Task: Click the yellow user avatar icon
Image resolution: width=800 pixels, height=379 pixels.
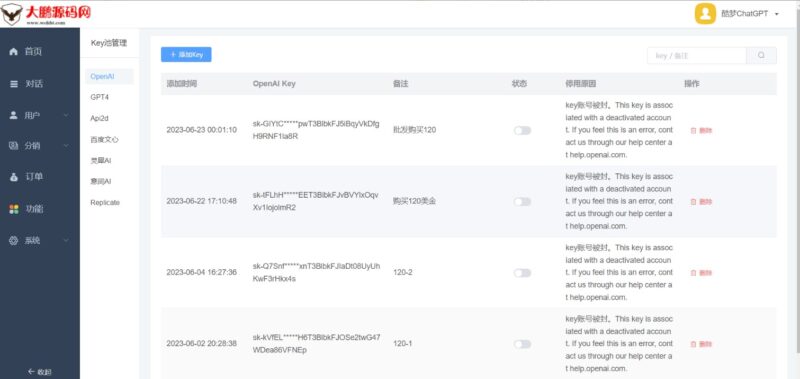Action: tap(705, 14)
